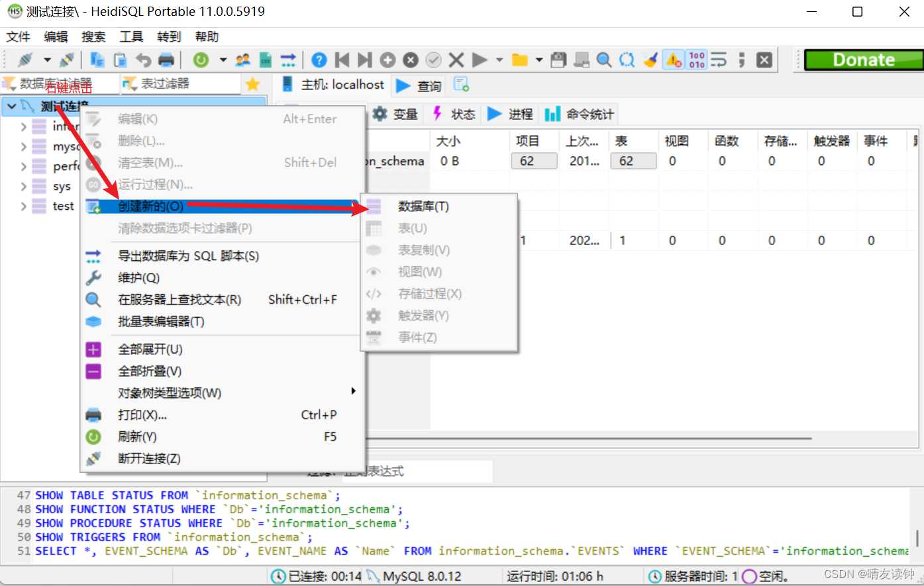This screenshot has width=924, height=586.
Task: Open the binary 100/010 viewer icon
Action: pos(697,60)
